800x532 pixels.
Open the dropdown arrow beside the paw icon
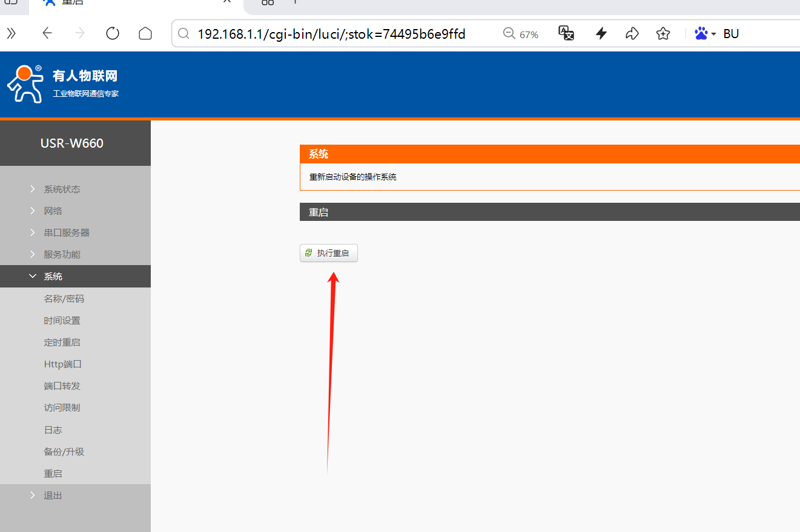(x=713, y=34)
